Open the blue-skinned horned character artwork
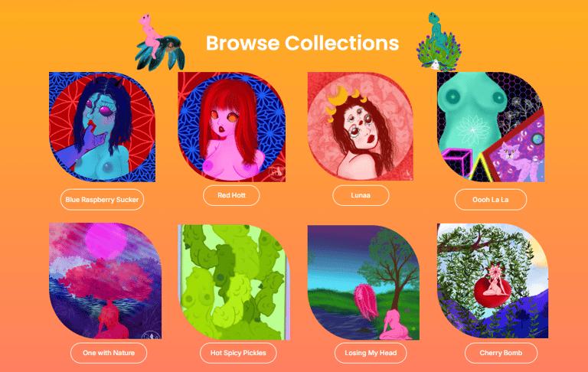588x372 pixels. [102, 127]
